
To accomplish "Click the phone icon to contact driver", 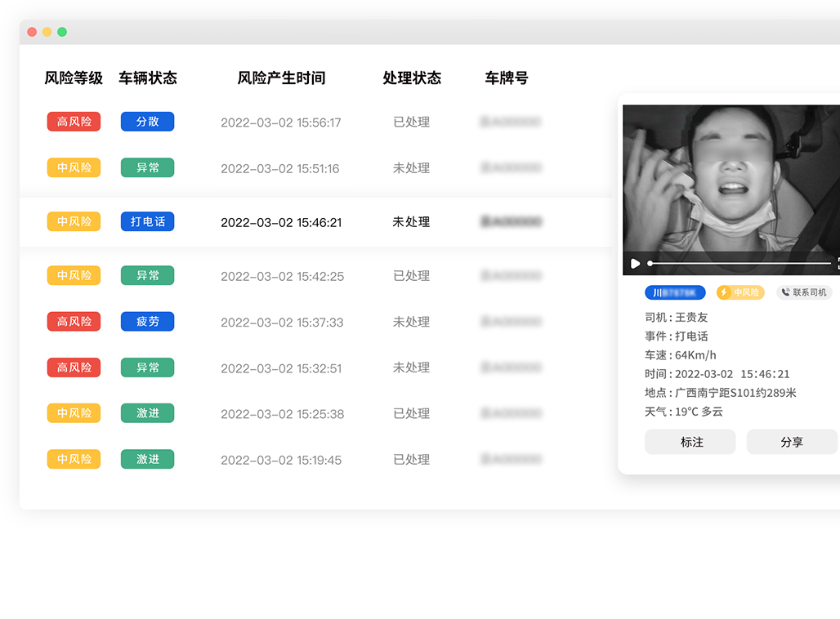I will [785, 292].
